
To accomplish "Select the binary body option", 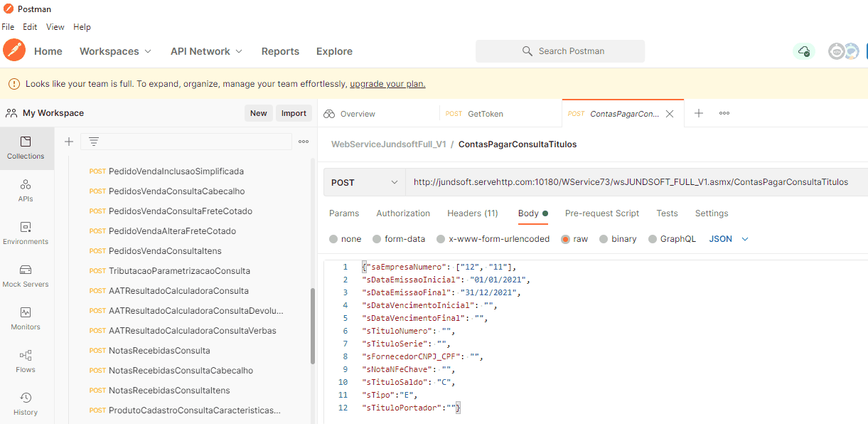I will click(618, 239).
